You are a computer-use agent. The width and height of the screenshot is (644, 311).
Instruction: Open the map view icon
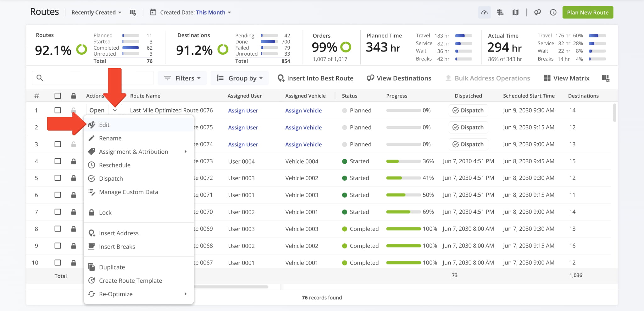515,13
